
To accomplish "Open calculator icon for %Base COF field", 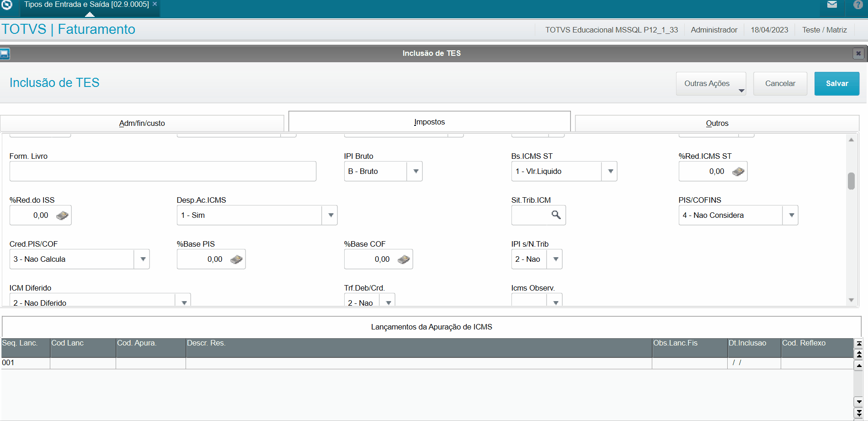I will (404, 259).
